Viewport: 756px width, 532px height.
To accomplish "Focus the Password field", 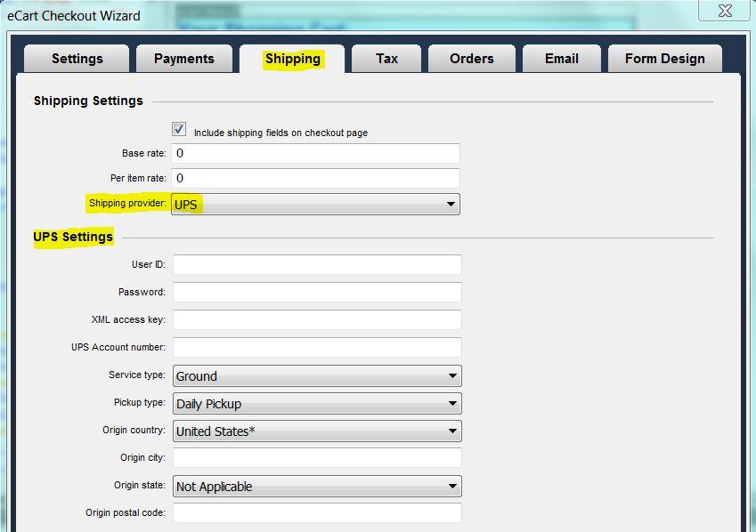I will click(317, 292).
